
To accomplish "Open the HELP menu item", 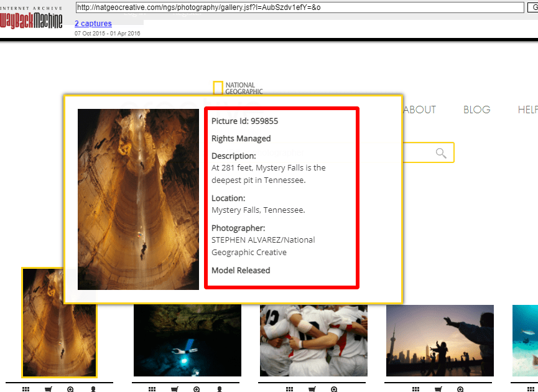I will point(527,110).
